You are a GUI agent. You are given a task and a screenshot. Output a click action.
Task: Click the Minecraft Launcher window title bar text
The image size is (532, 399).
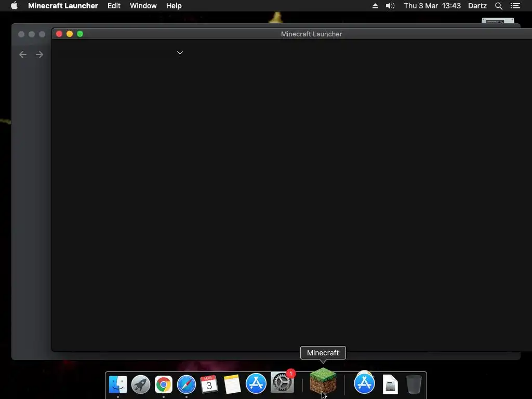[x=312, y=34]
